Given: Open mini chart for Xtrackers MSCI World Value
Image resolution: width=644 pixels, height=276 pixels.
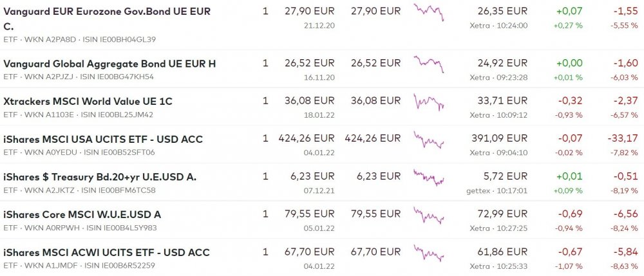Looking at the screenshot, I should coord(429,102).
